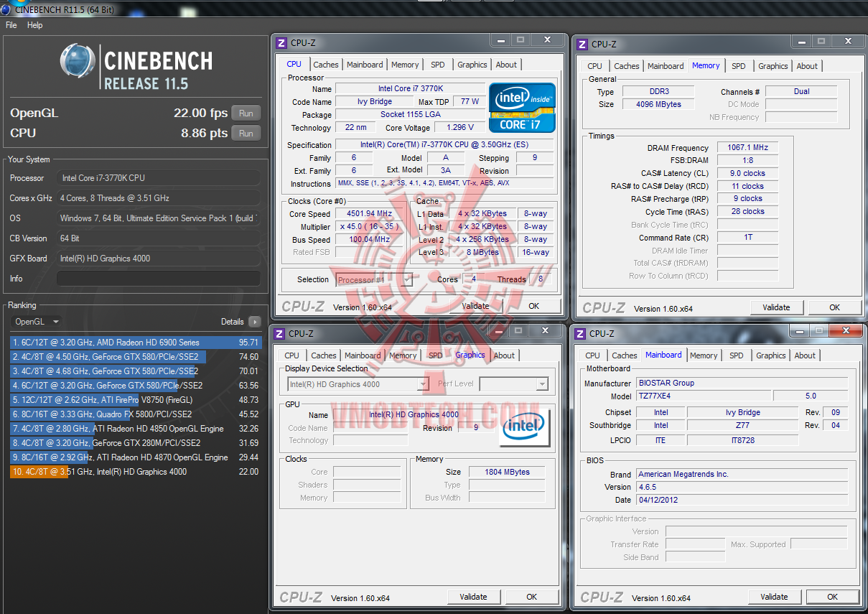
Task: Click the Intel logo in Graphics tab window
Action: (x=524, y=427)
